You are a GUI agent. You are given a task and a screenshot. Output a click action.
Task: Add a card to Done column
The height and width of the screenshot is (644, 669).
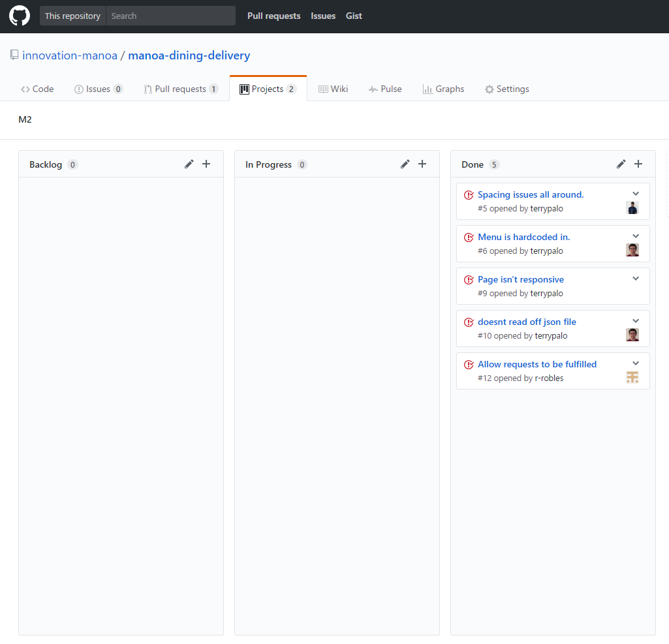[x=638, y=164]
